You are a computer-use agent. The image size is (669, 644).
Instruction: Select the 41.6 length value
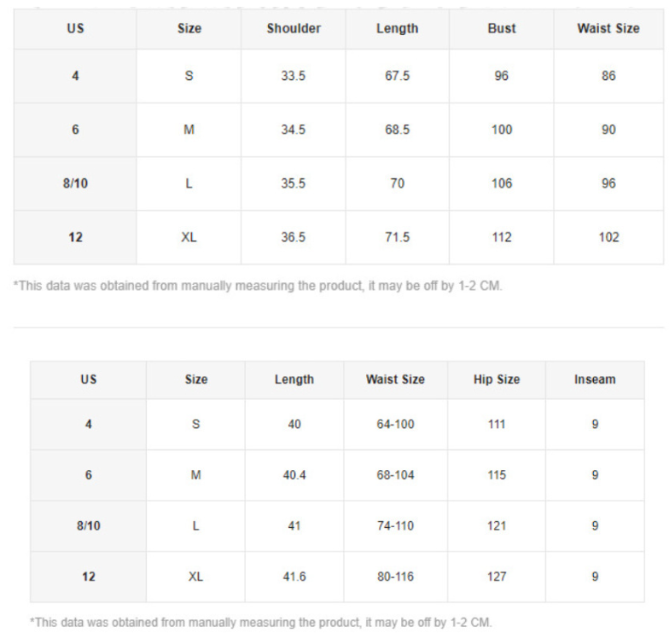tap(294, 577)
